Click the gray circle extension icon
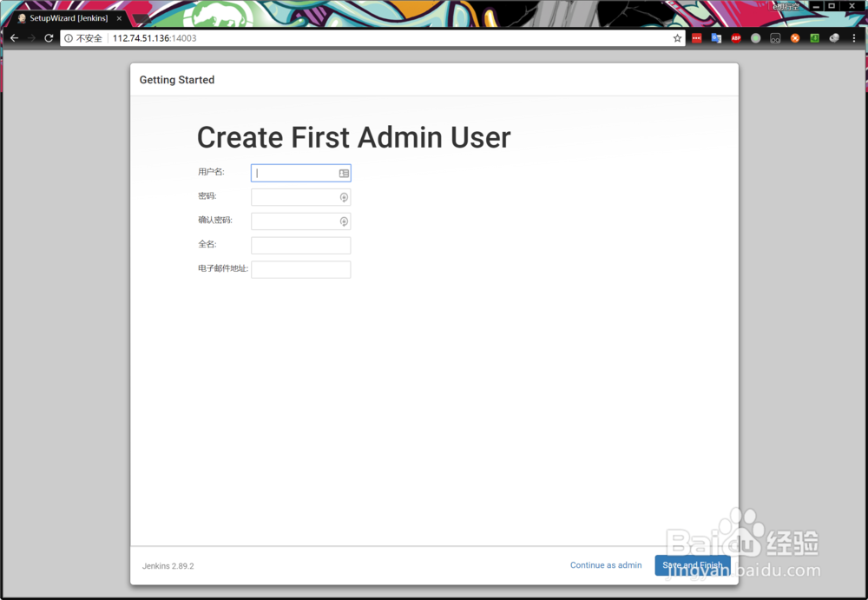 [755, 38]
